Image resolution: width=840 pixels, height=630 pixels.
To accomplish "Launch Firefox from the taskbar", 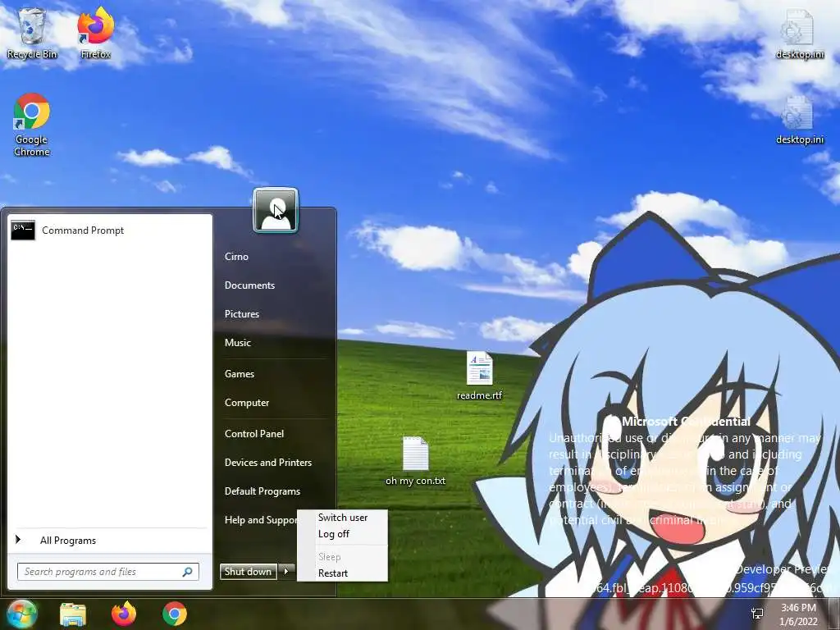I will click(124, 614).
